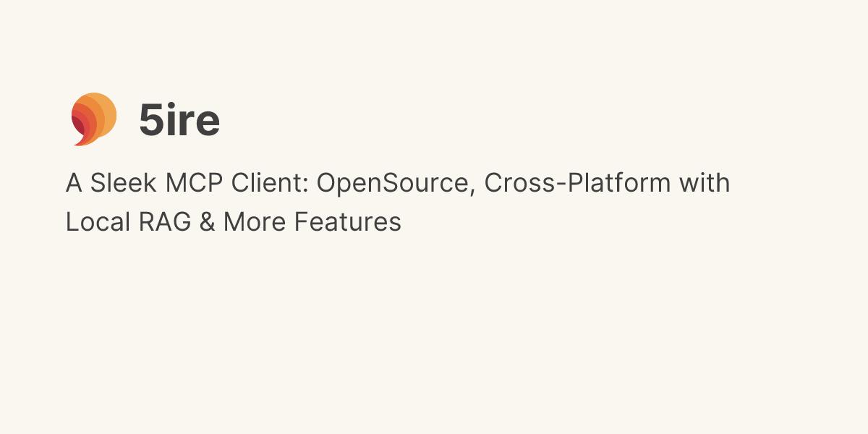Click the digit "5" in the title

point(152,120)
